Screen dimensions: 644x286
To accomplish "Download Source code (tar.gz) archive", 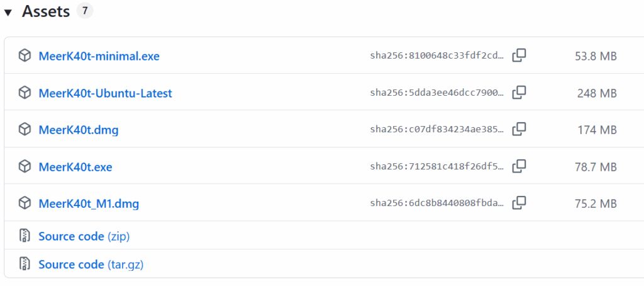I will [91, 265].
